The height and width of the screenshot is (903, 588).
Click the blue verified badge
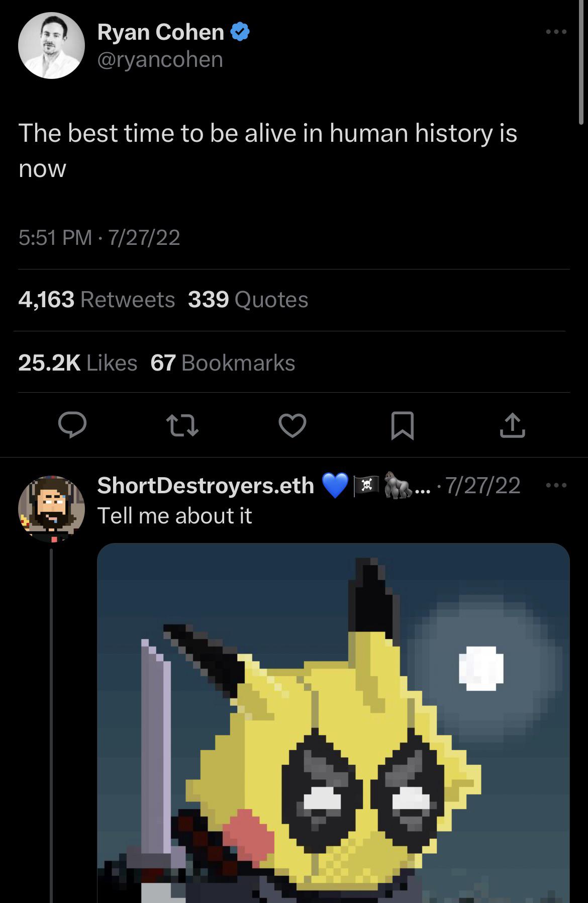coord(240,32)
